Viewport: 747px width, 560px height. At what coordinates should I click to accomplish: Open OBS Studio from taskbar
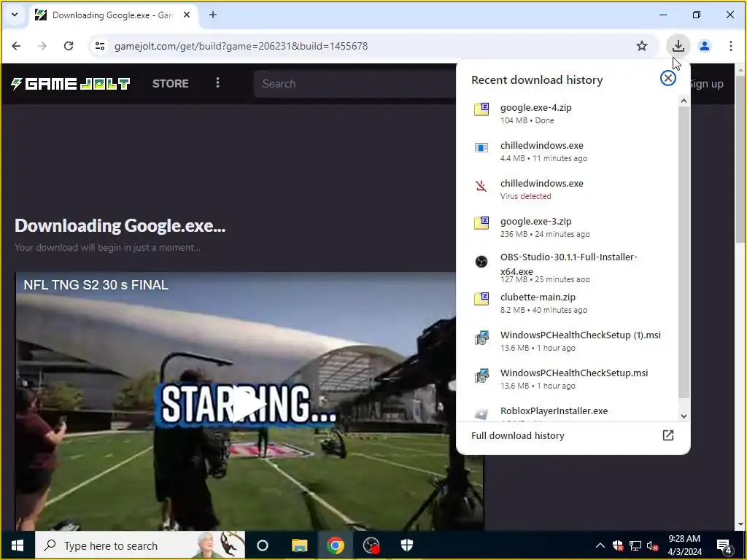point(371,545)
